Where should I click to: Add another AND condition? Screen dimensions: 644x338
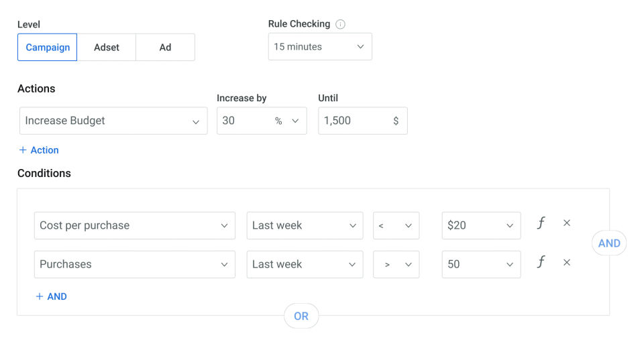51,296
